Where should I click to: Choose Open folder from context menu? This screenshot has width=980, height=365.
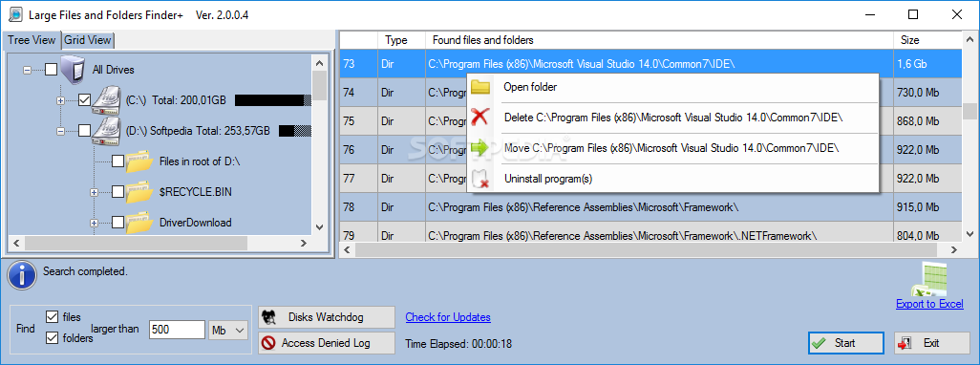[x=672, y=87]
